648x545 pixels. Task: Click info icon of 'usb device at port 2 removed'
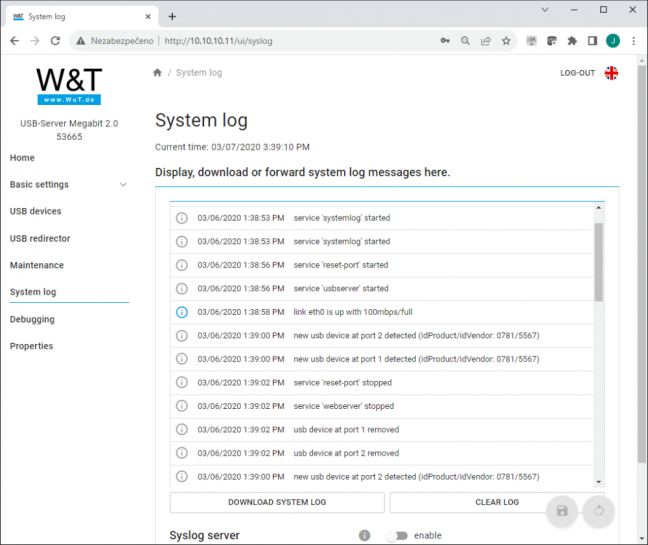[182, 453]
